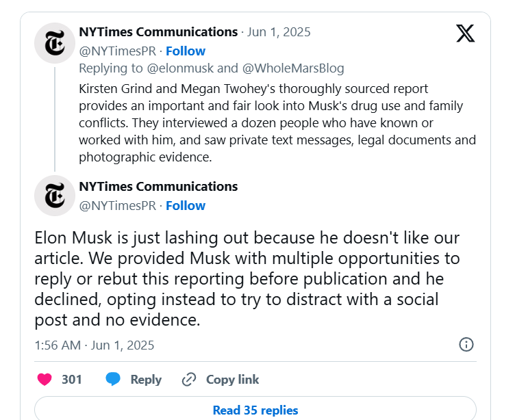This screenshot has width=515, height=420.
Task: Click the Jun 1, 2025 date in parent tweet
Action: [278, 31]
